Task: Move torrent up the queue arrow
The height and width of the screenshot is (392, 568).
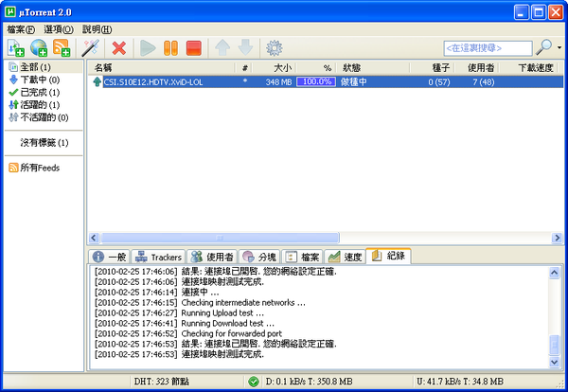Action: tap(222, 48)
